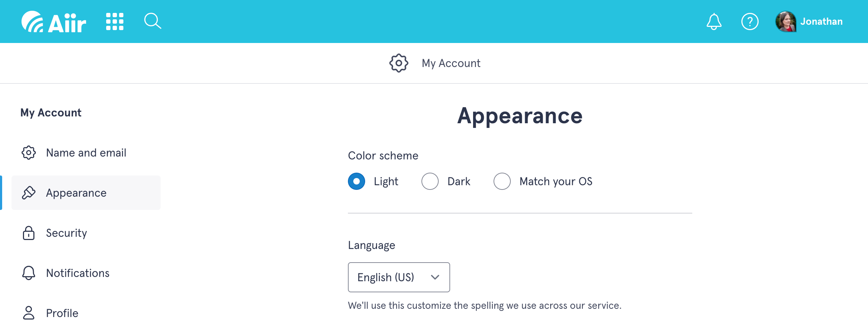Click Jonathan's profile avatar photo

pyautogui.click(x=786, y=22)
